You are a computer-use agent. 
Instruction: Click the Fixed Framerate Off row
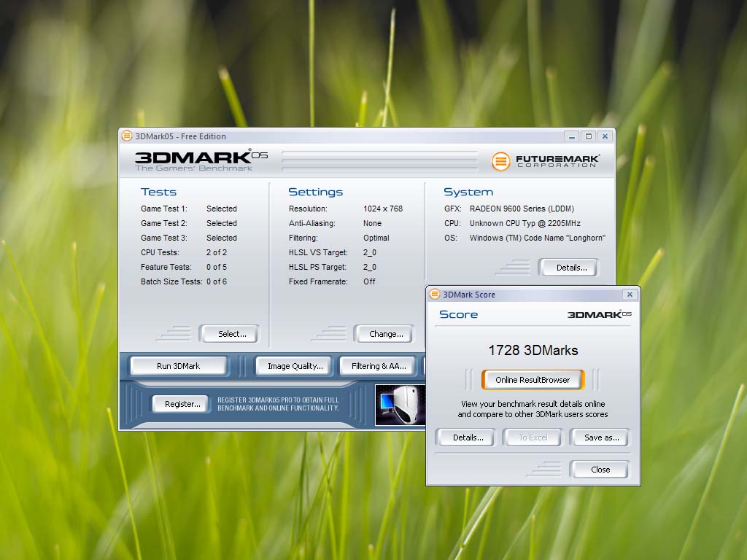click(x=332, y=281)
